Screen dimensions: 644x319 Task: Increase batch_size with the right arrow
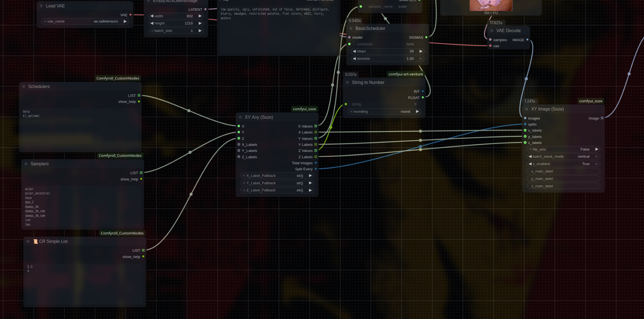(x=200, y=31)
